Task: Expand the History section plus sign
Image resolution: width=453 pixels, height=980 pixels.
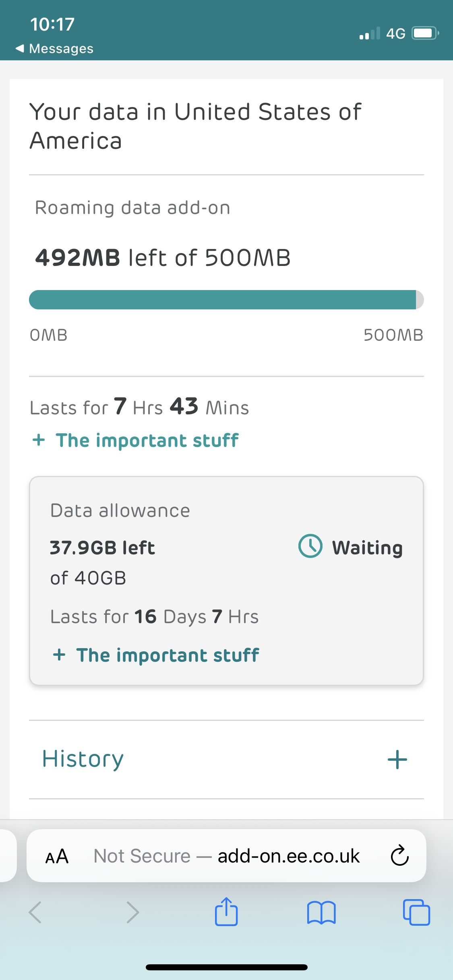Action: [x=397, y=759]
